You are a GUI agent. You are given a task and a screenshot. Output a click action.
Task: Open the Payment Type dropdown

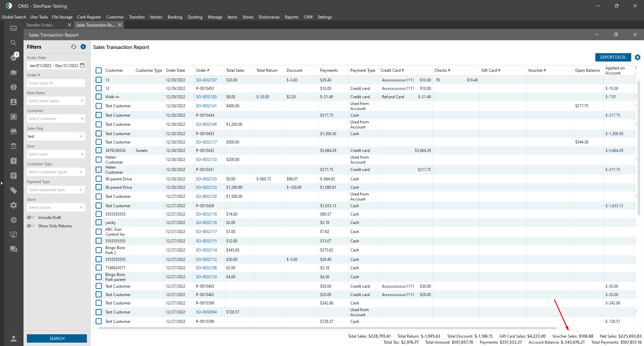tap(81, 190)
